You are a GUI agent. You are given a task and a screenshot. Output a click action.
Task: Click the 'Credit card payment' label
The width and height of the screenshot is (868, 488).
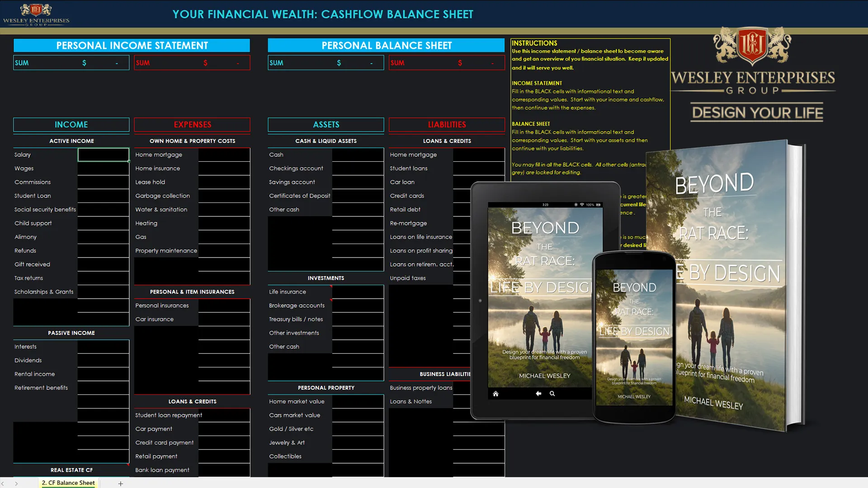(x=165, y=443)
